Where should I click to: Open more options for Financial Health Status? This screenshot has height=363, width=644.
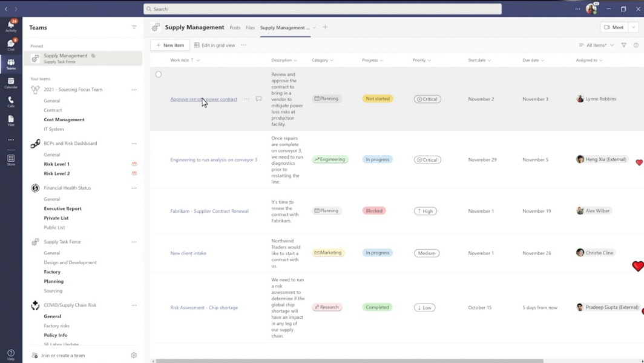click(x=134, y=188)
